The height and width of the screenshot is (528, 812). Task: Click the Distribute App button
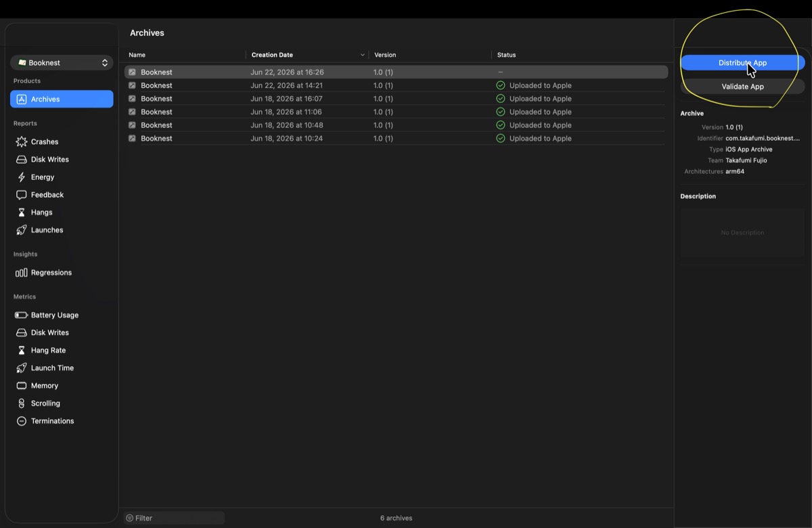(742, 63)
